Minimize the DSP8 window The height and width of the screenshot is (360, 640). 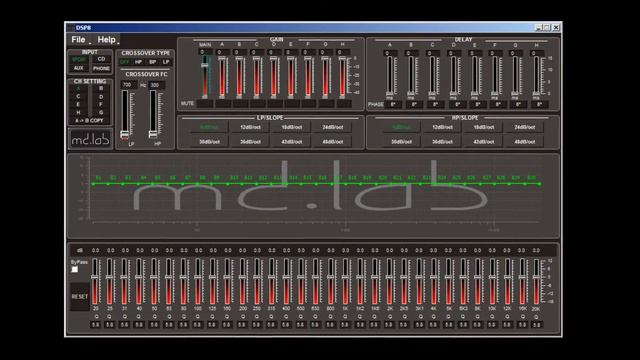point(538,28)
